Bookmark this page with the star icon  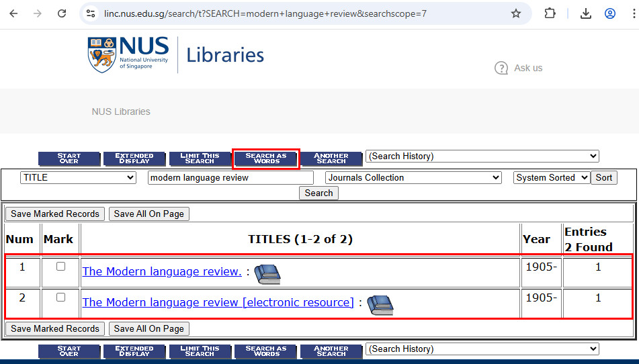tap(516, 13)
